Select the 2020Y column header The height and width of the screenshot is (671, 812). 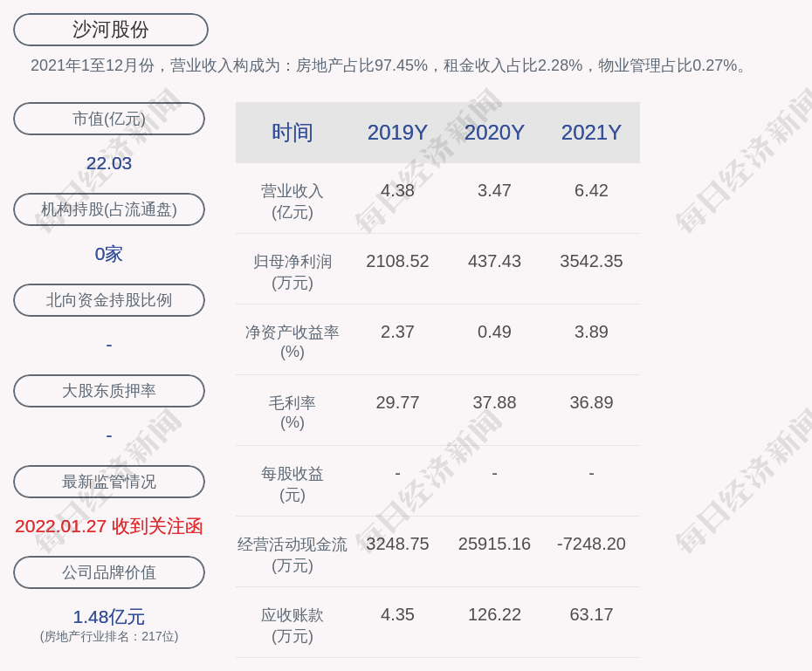pyautogui.click(x=494, y=133)
